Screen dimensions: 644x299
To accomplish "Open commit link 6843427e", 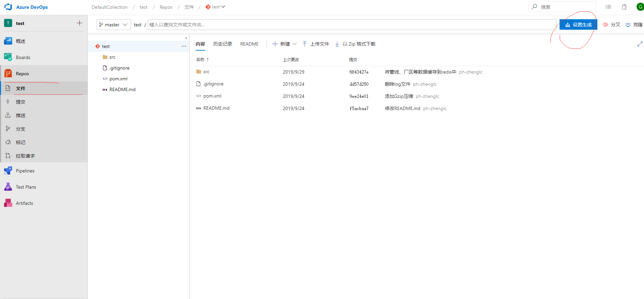I will (359, 72).
